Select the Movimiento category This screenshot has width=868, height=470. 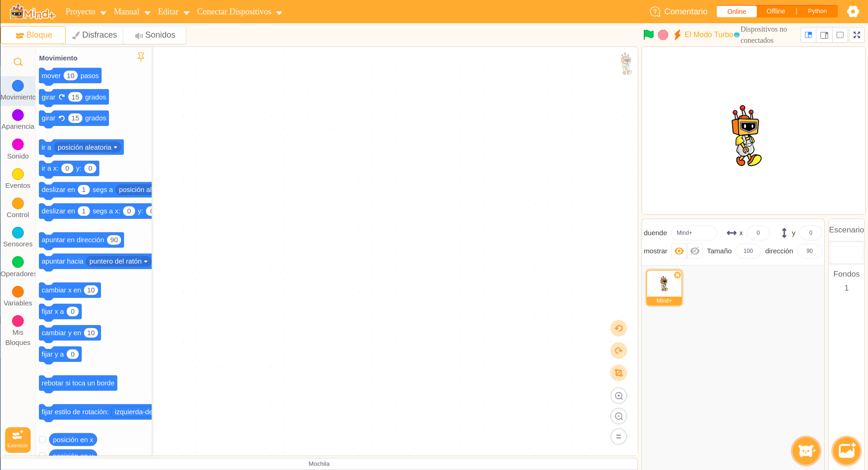(x=18, y=91)
